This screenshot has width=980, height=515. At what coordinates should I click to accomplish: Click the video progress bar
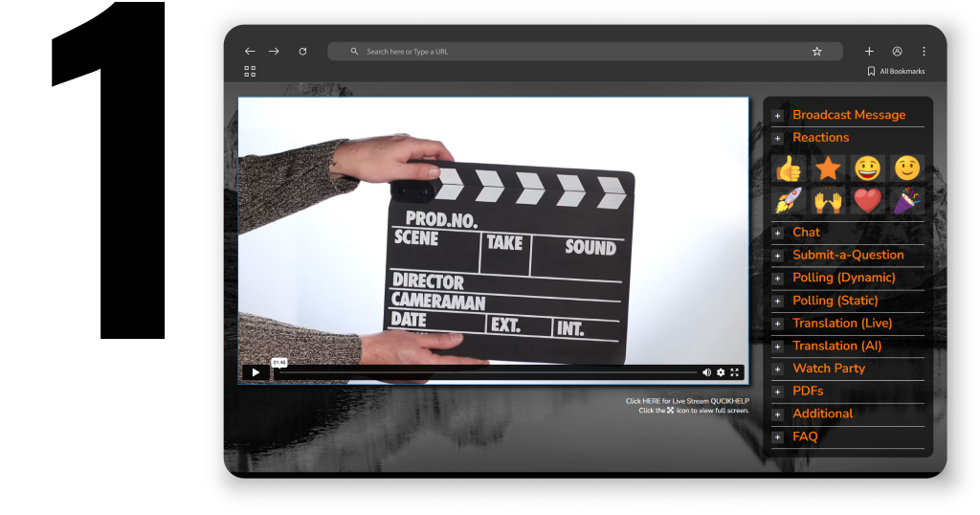(x=488, y=372)
